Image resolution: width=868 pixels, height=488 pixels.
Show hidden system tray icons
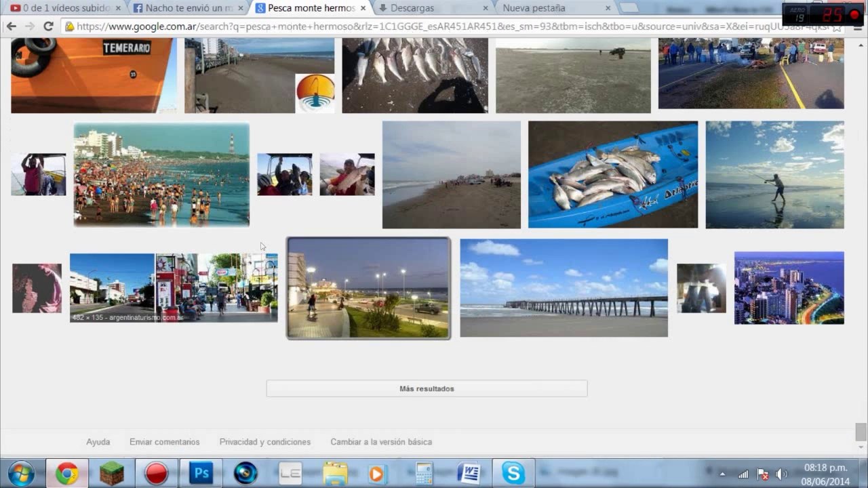coord(722,474)
